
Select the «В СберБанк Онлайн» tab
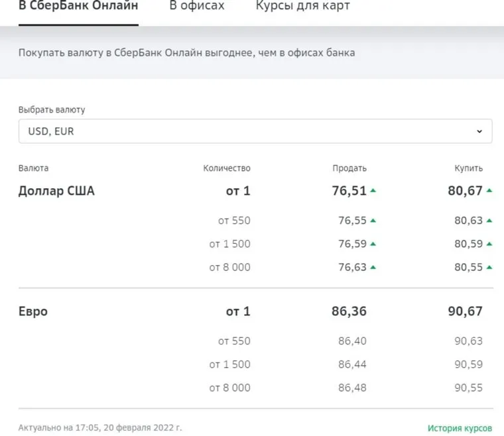78,7
